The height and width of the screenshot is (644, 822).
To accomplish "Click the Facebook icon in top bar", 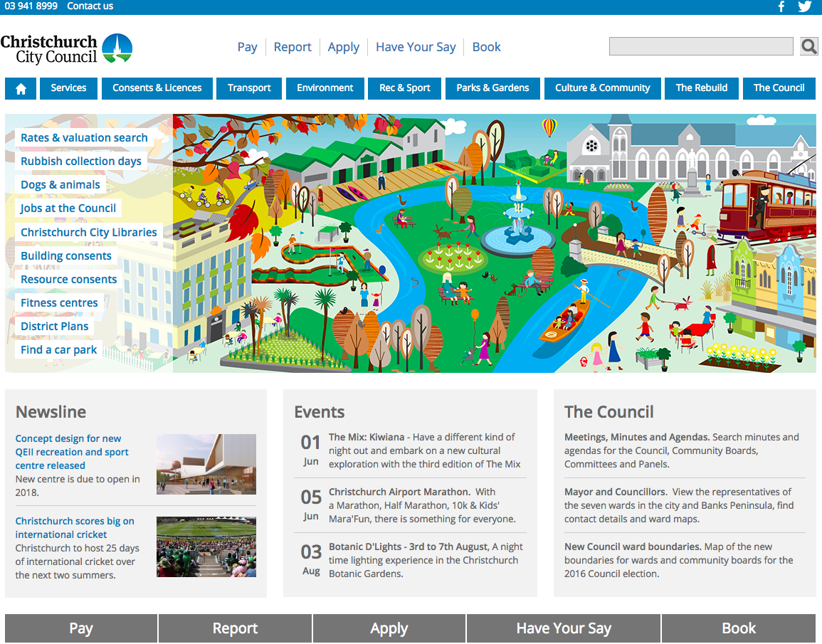I will point(781,6).
